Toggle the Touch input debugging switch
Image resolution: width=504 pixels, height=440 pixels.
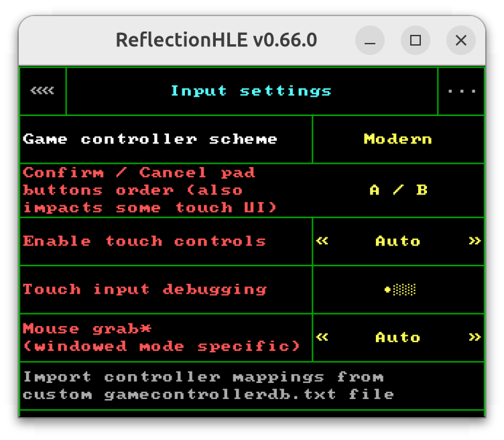[400, 290]
